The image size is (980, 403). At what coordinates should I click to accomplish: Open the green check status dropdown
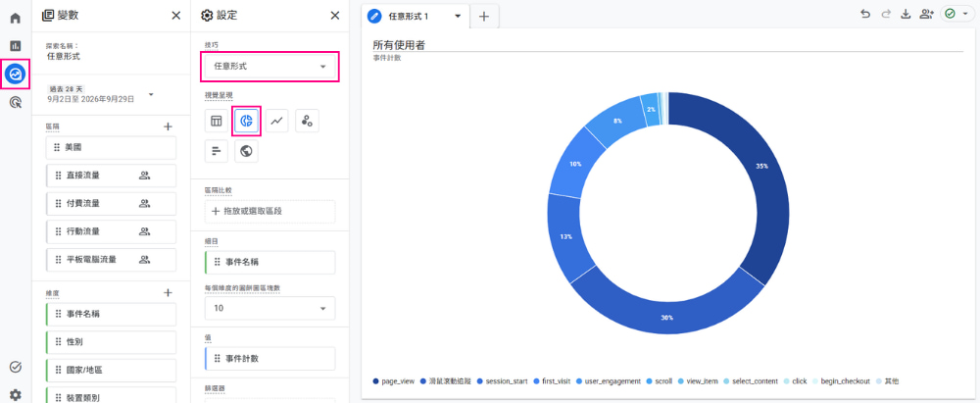pos(956,14)
